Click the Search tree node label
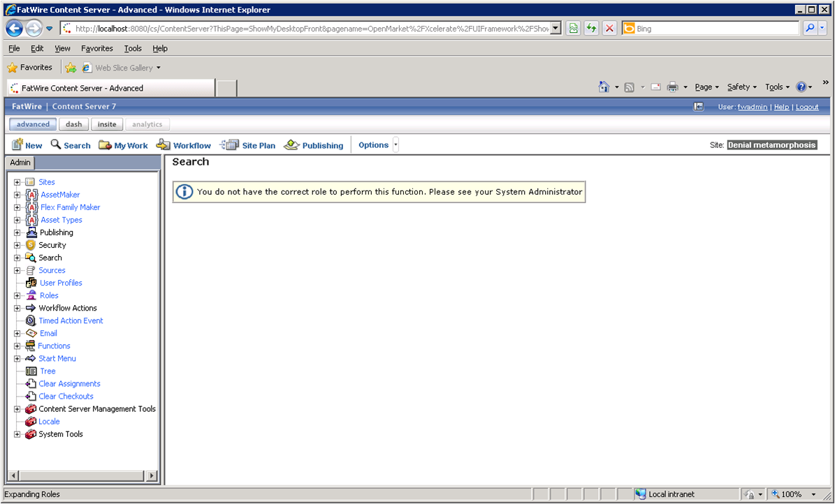 pos(50,258)
